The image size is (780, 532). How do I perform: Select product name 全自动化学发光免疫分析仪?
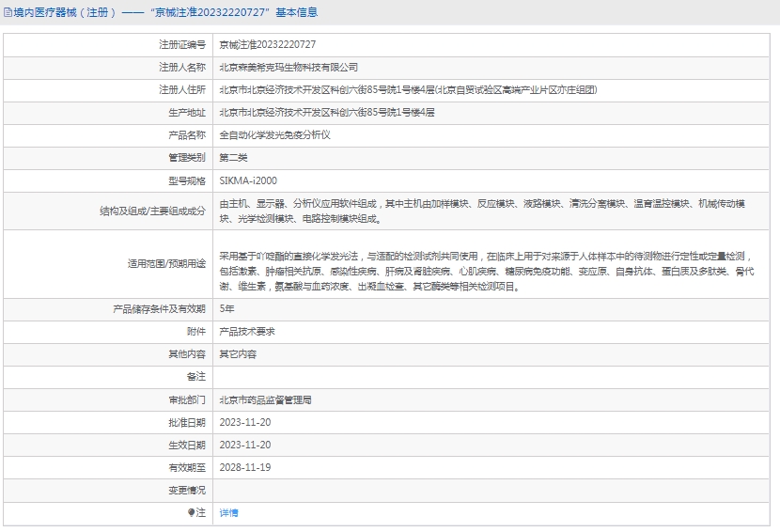(x=275, y=134)
